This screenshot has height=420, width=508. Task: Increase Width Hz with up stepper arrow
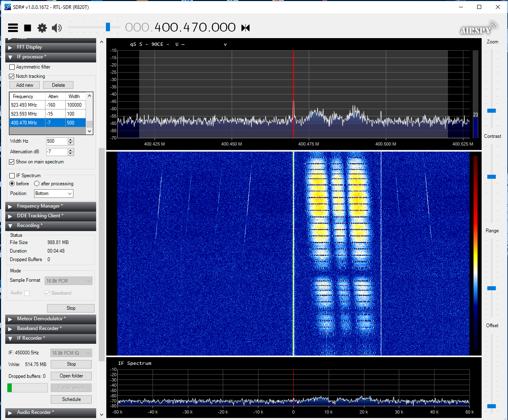(71, 139)
